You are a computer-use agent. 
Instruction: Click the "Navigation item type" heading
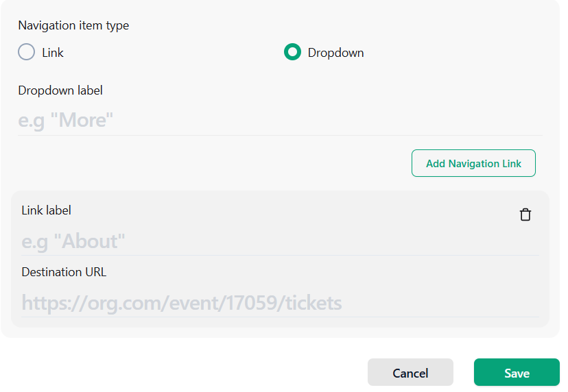(x=73, y=25)
